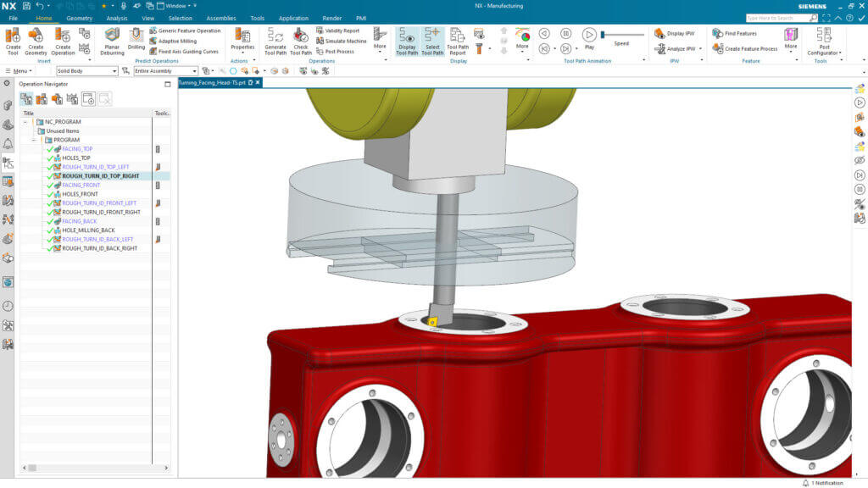
Task: Toggle Display IPW visibility
Action: tap(675, 34)
